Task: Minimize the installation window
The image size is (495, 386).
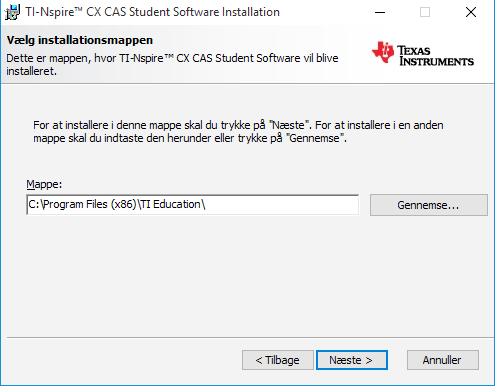Action: tap(380, 12)
